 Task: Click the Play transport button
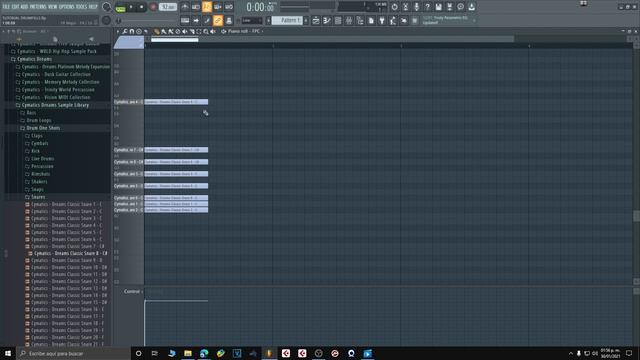[131, 7]
